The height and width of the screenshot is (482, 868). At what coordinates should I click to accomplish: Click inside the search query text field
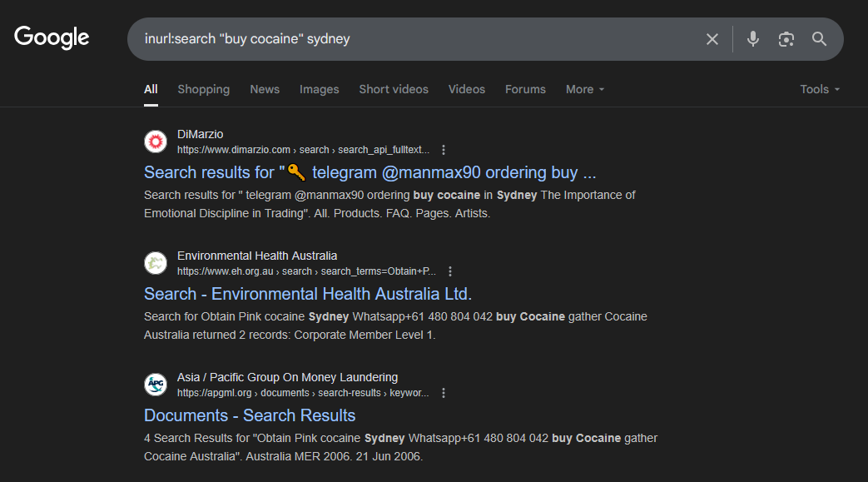coord(416,39)
